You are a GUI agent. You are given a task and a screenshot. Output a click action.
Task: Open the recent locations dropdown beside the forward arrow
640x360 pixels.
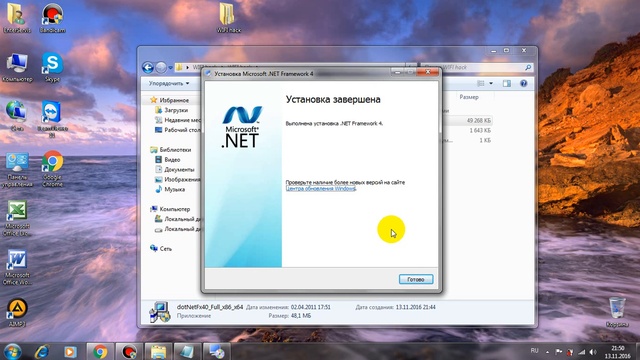coord(171,68)
